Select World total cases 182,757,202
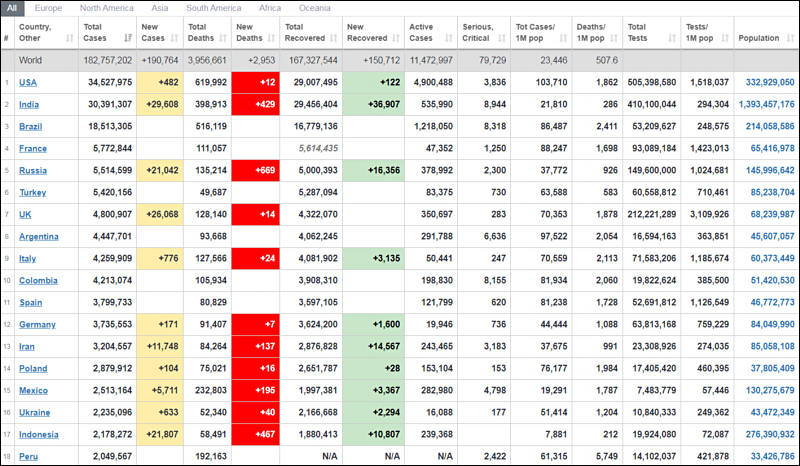Viewport: 800px width, 466px height. (108, 60)
